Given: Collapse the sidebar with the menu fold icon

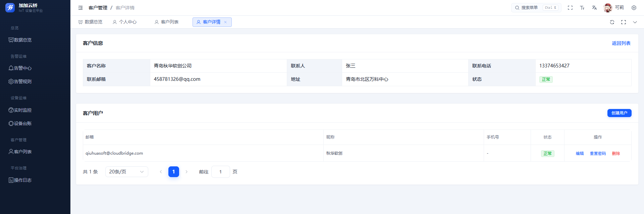Looking at the screenshot, I should [80, 8].
